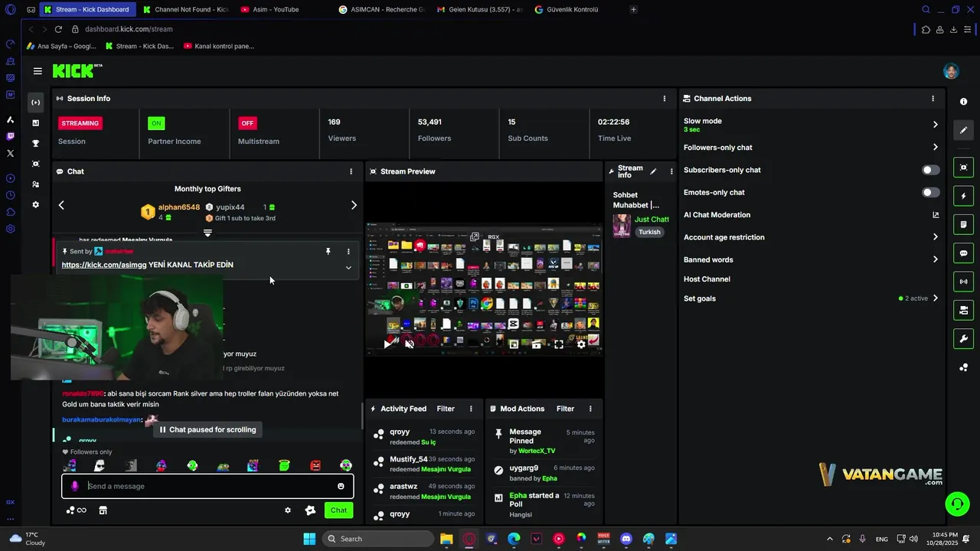The width and height of the screenshot is (980, 551).
Task: Click the info icon in right toolbar
Action: click(x=963, y=102)
